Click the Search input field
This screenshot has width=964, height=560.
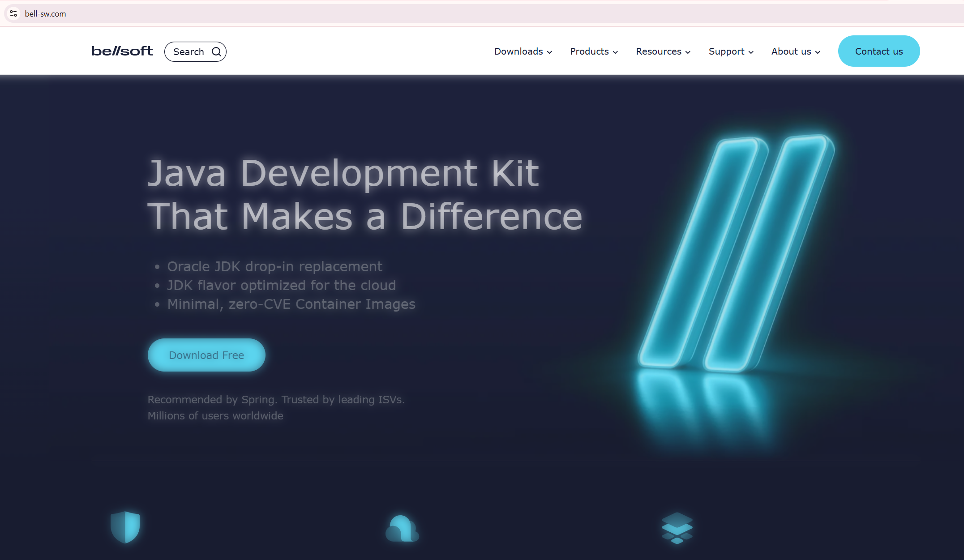click(x=189, y=52)
